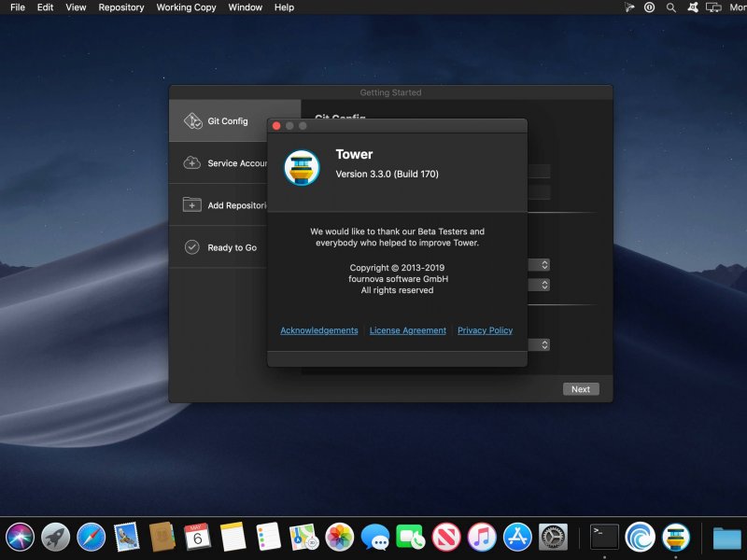Screen dimensions: 747x560
Task: Select the Git Config step
Action: coord(235,121)
